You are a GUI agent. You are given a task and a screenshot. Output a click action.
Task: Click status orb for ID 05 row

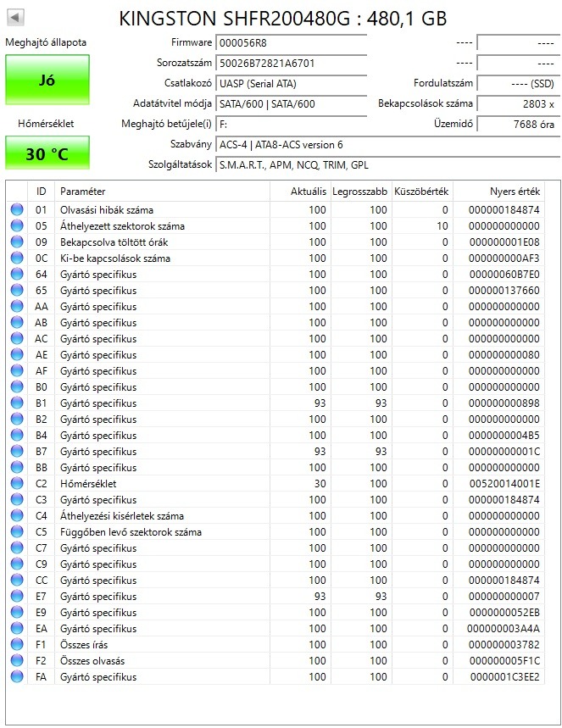[17, 225]
